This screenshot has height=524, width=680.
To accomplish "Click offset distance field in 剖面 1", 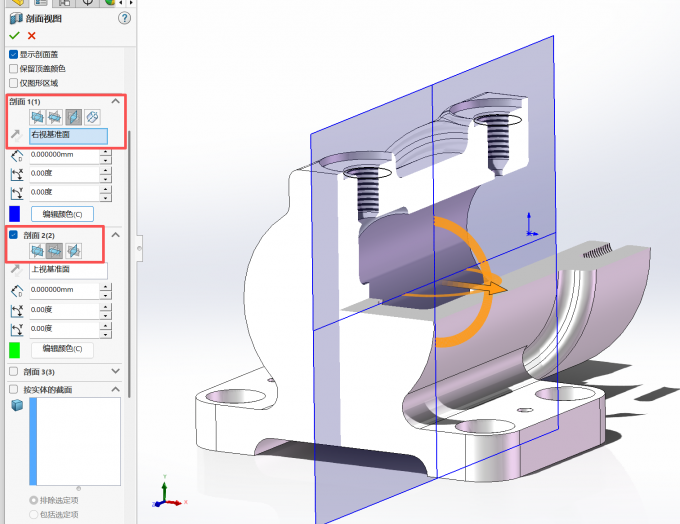I will pyautogui.click(x=65, y=155).
